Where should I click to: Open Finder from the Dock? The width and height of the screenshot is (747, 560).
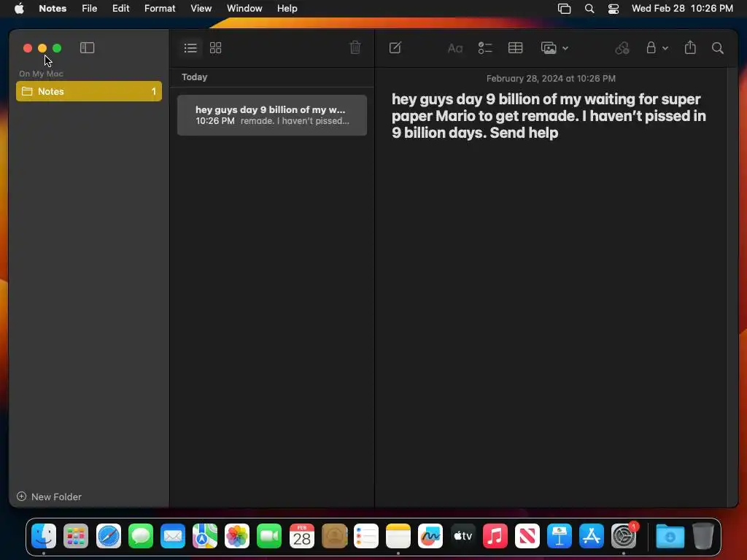pos(44,536)
